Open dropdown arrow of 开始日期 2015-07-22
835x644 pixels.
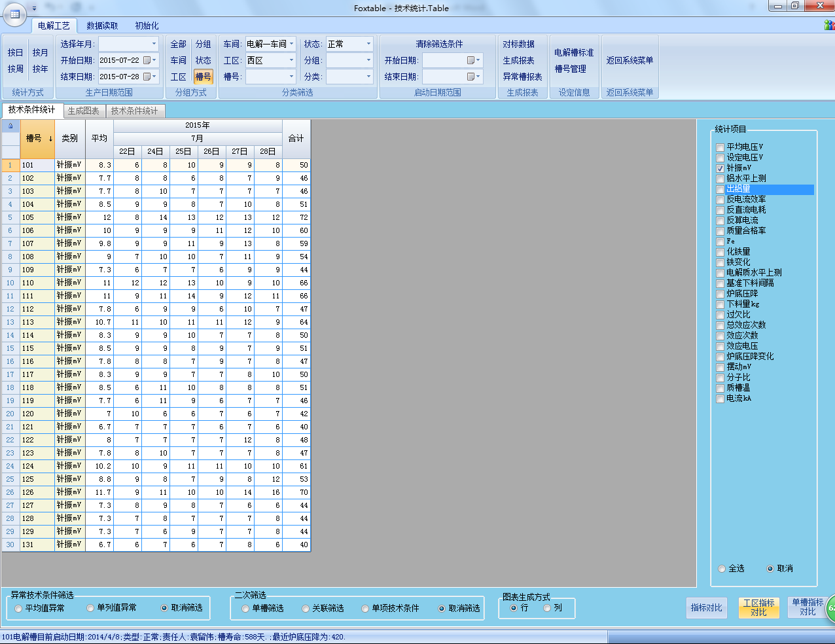(154, 60)
